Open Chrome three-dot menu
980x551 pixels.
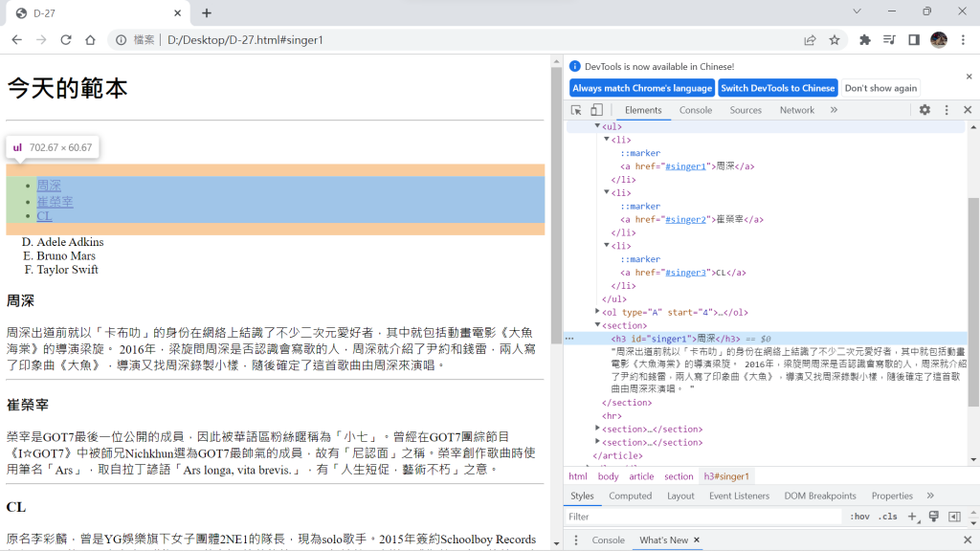click(963, 40)
